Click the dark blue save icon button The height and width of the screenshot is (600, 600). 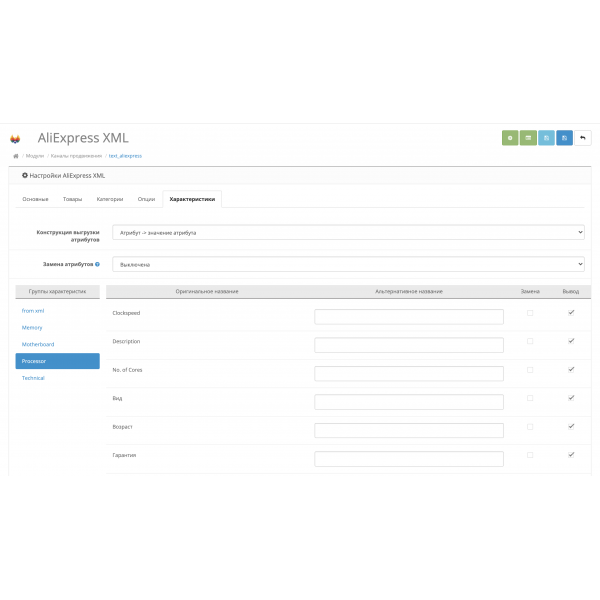coord(564,138)
